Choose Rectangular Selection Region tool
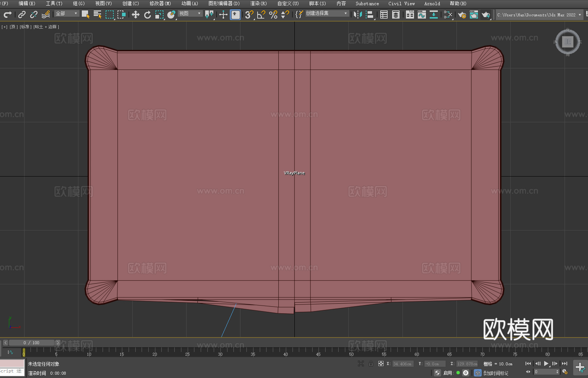588x378 pixels. click(x=110, y=14)
